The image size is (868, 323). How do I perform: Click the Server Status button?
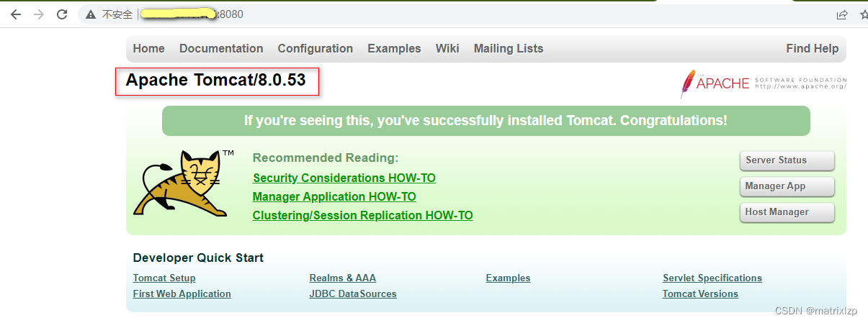[x=787, y=160]
